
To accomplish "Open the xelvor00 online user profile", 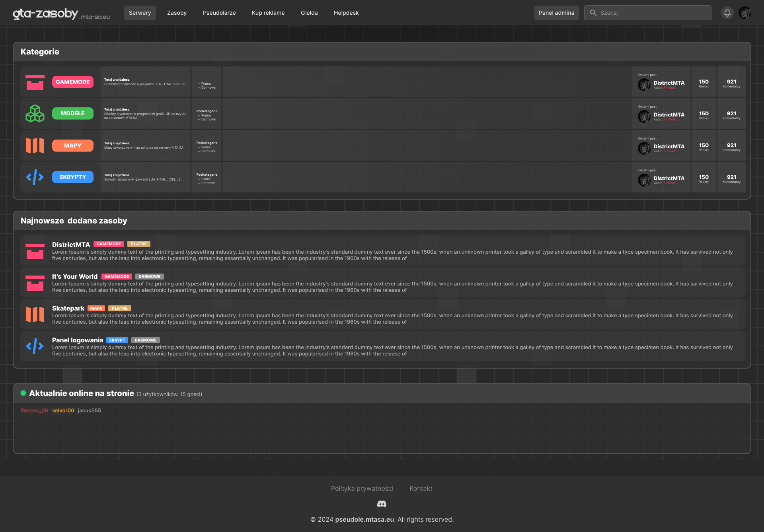I will coord(63,410).
